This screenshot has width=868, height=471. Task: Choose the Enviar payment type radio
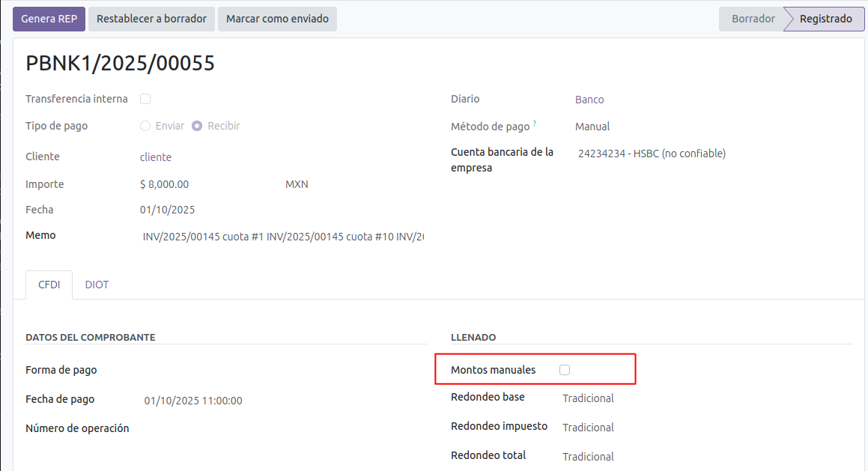click(x=145, y=126)
